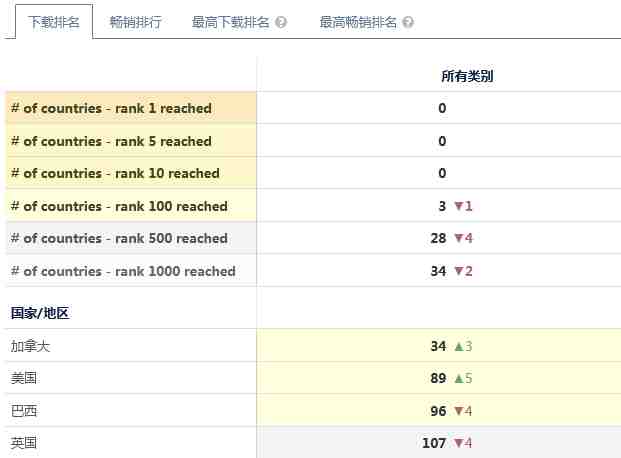
Task: Select the rank 1000 reached row label
Action: click(123, 271)
